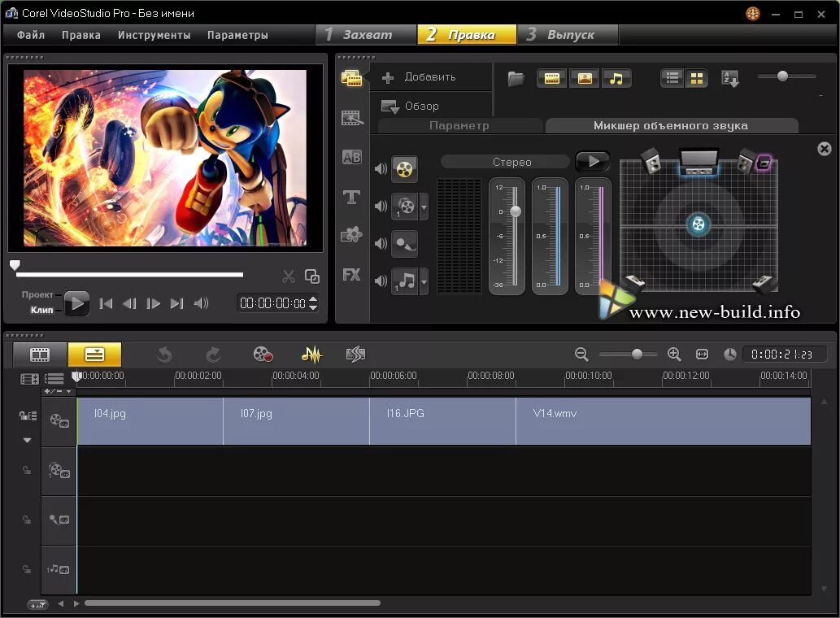
Task: Zoom in the timeline
Action: point(674,354)
